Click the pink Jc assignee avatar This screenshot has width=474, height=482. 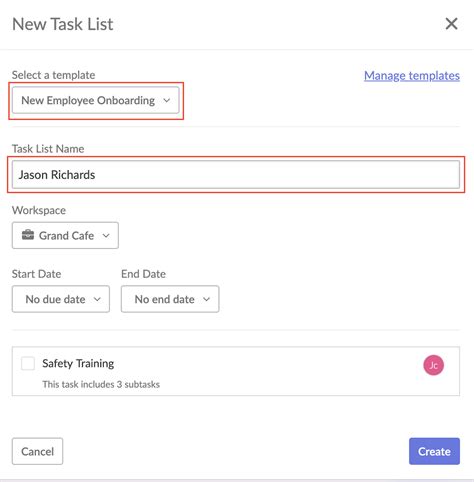click(433, 365)
